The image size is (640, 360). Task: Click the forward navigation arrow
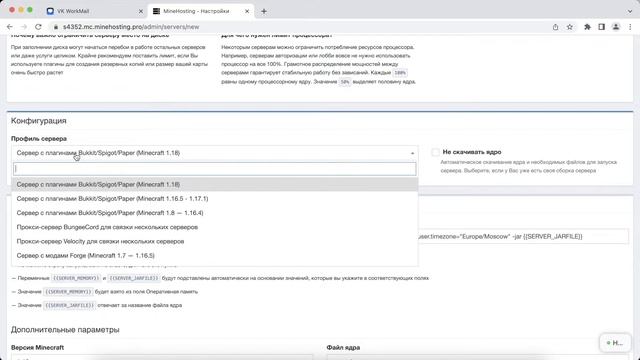tap(24, 27)
